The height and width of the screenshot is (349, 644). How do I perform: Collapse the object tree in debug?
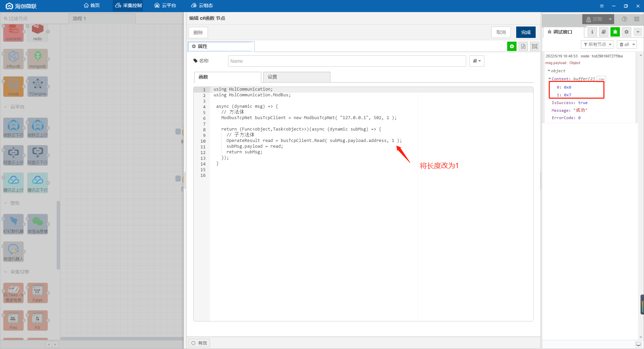(549, 71)
